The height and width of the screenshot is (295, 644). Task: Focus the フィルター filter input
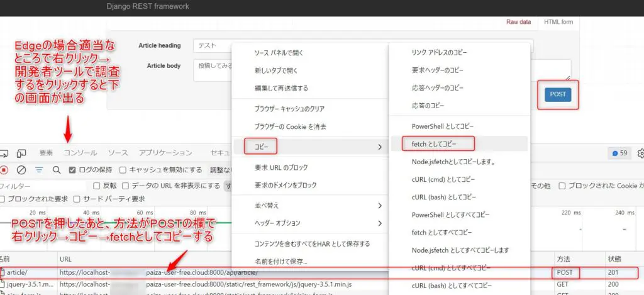pyautogui.click(x=43, y=186)
